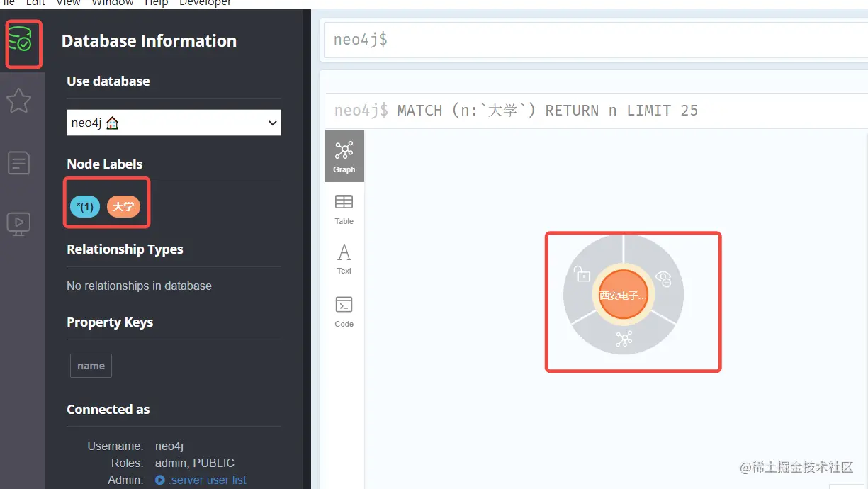Open the Favorites star sidebar icon
Image resolution: width=868 pixels, height=489 pixels.
[x=18, y=101]
